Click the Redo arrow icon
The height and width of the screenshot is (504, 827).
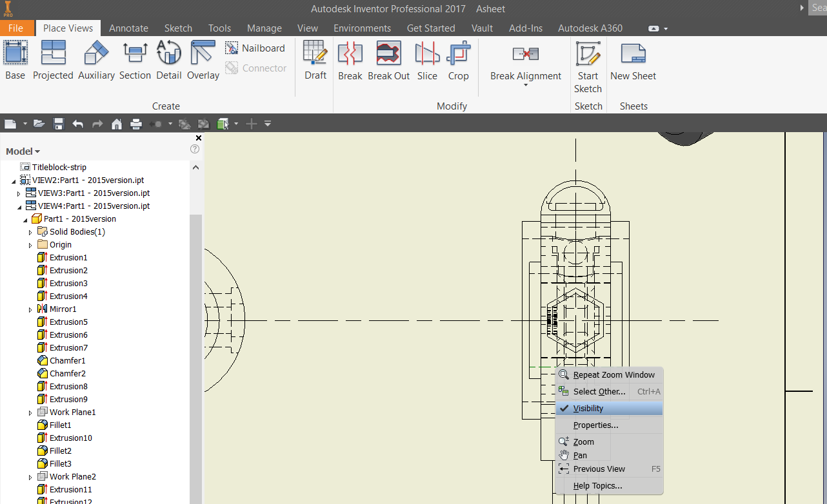click(x=97, y=124)
